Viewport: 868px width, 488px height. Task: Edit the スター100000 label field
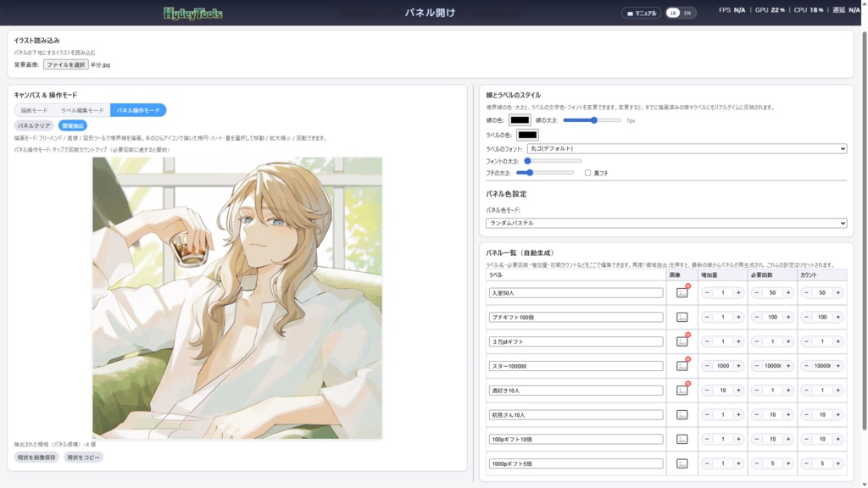pos(576,366)
